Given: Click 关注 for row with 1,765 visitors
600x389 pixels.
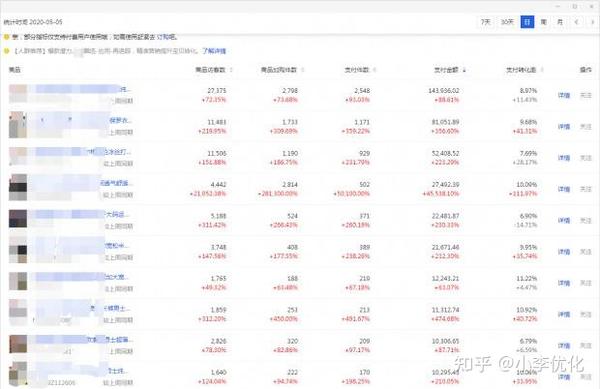Looking at the screenshot, I should point(586,283).
